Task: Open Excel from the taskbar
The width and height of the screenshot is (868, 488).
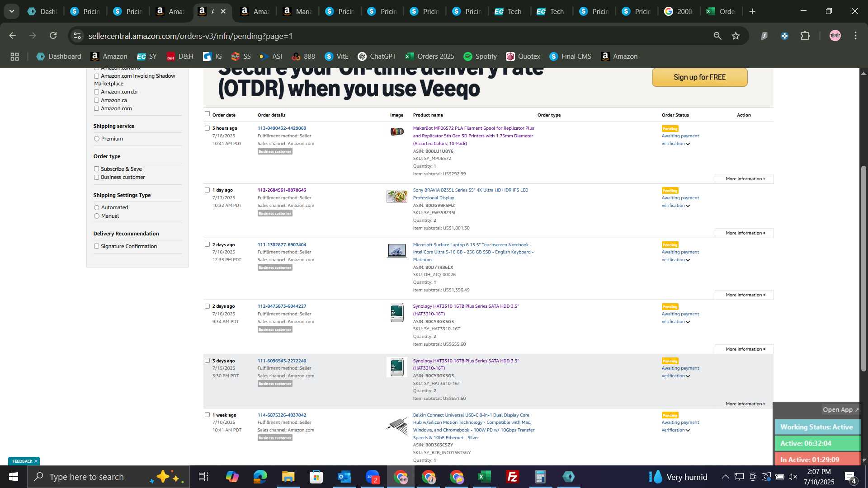Action: coord(484,477)
